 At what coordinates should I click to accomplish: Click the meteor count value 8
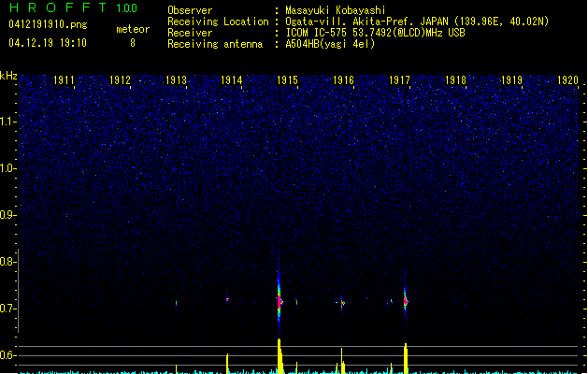(x=133, y=43)
